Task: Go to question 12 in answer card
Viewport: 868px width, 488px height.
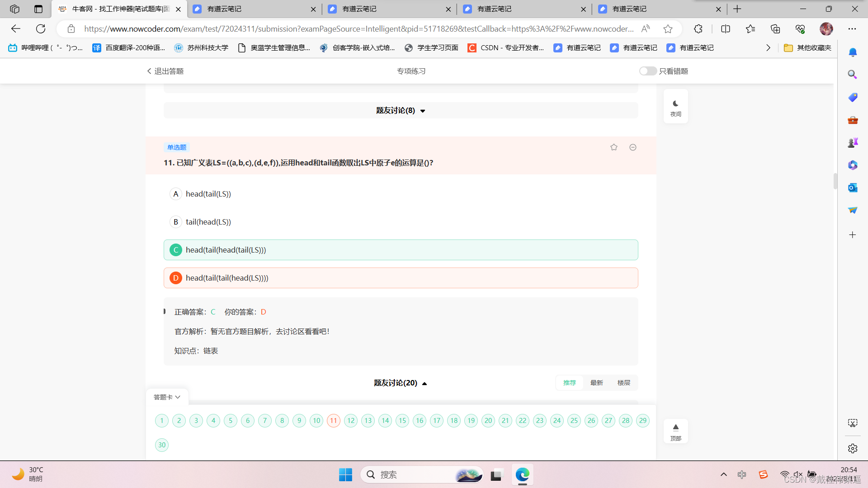Action: click(x=351, y=421)
